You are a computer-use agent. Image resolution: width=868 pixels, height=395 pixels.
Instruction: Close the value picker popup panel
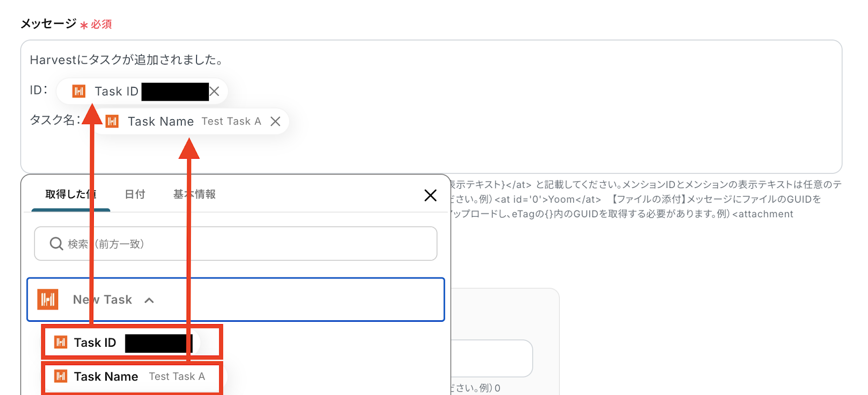pyautogui.click(x=430, y=195)
